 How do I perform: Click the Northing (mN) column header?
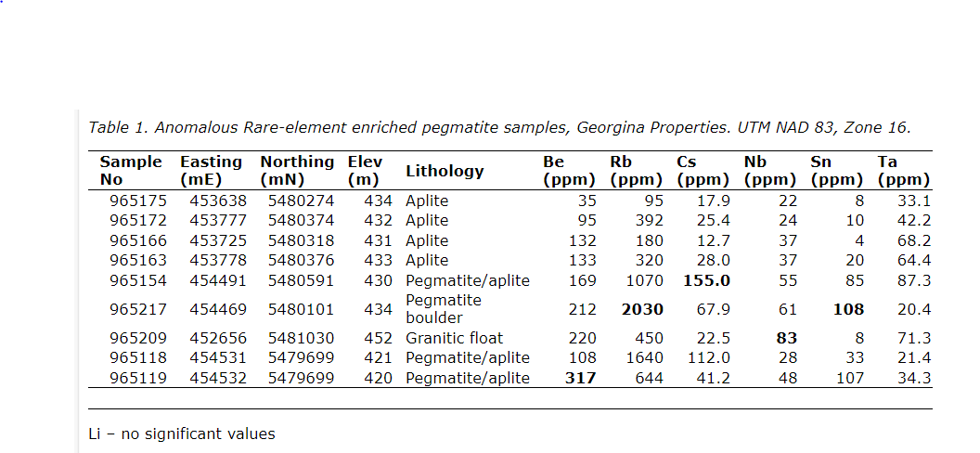297,171
